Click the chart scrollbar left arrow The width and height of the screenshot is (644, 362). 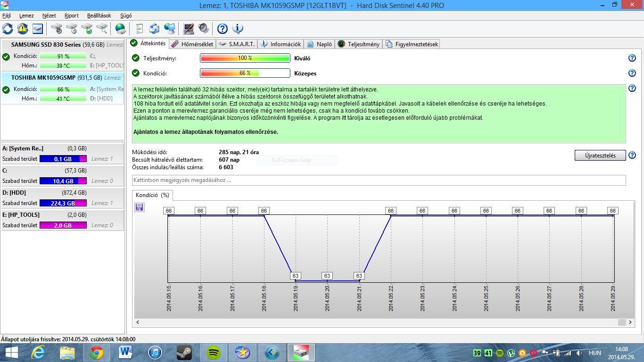click(138, 322)
